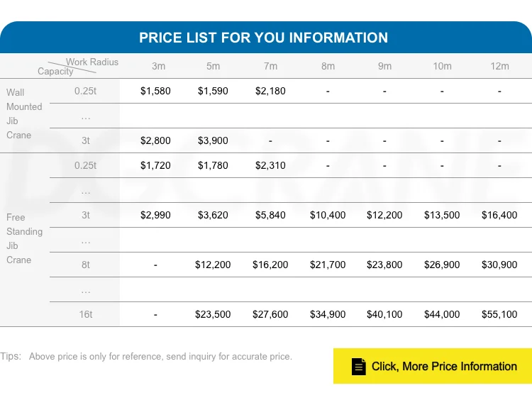The width and height of the screenshot is (532, 405).
Task: Click the PRICE LIST FOR YOU INFORMATION banner
Action: (x=263, y=38)
